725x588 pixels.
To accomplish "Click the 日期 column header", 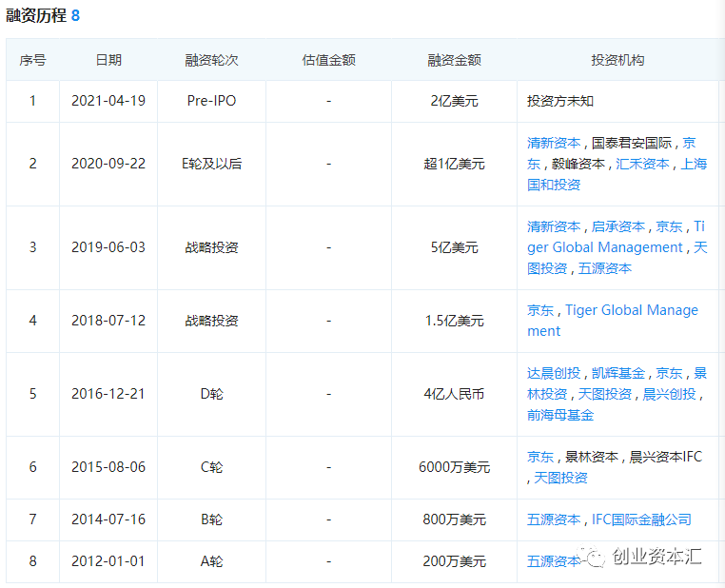I will 108,60.
